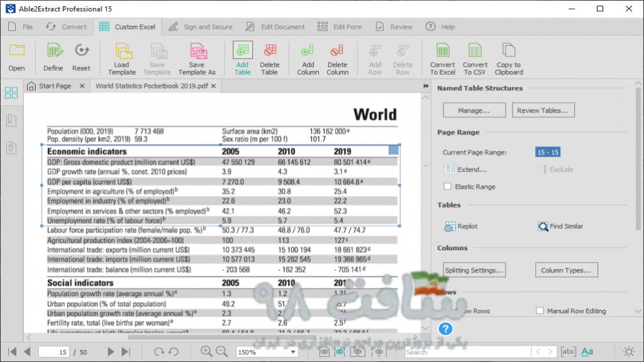Switch to the Review tab
The height and width of the screenshot is (362, 644).
pos(394,26)
